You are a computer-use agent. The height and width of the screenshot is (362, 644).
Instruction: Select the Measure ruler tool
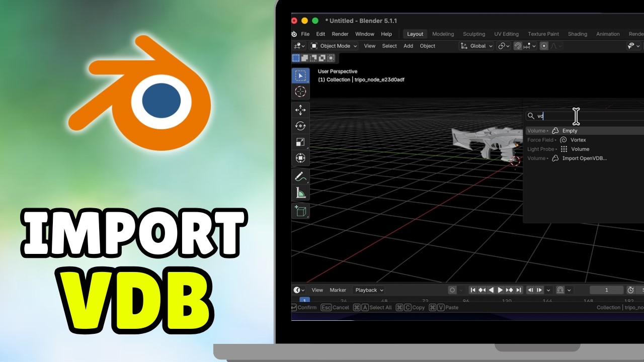(x=300, y=193)
